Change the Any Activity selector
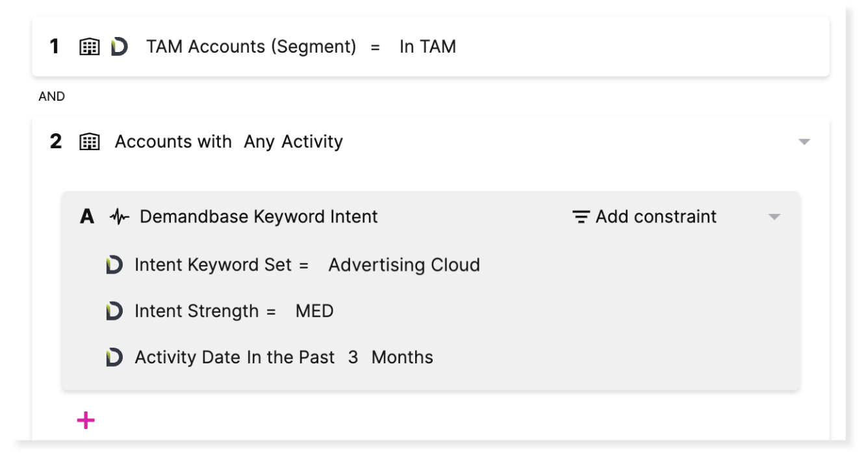Viewport: 868px width, 455px height. point(293,142)
